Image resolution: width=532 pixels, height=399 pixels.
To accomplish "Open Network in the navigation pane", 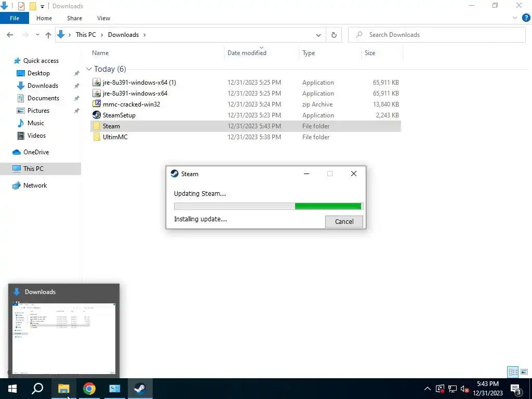I will [x=35, y=185].
